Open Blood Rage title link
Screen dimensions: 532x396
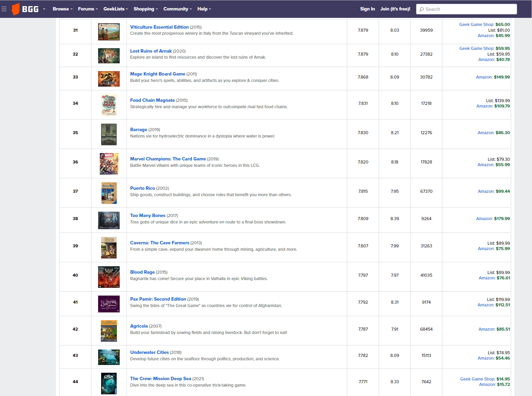(x=143, y=272)
